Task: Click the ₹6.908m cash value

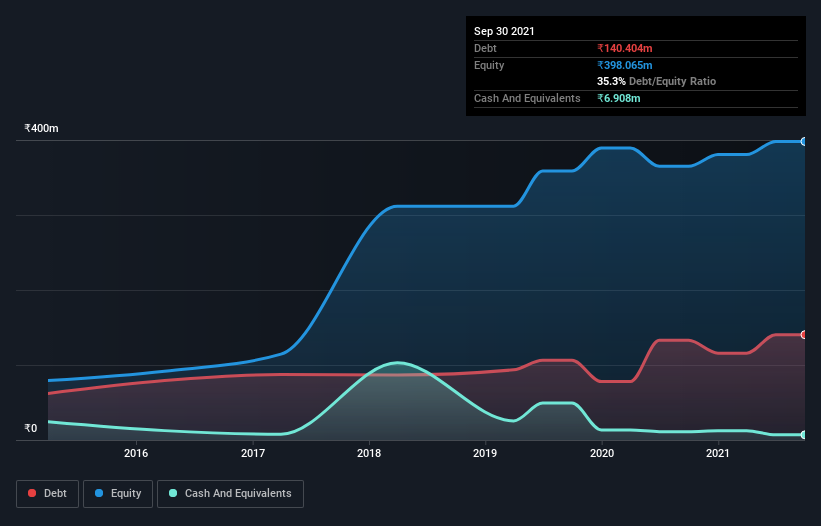Action: tap(619, 98)
